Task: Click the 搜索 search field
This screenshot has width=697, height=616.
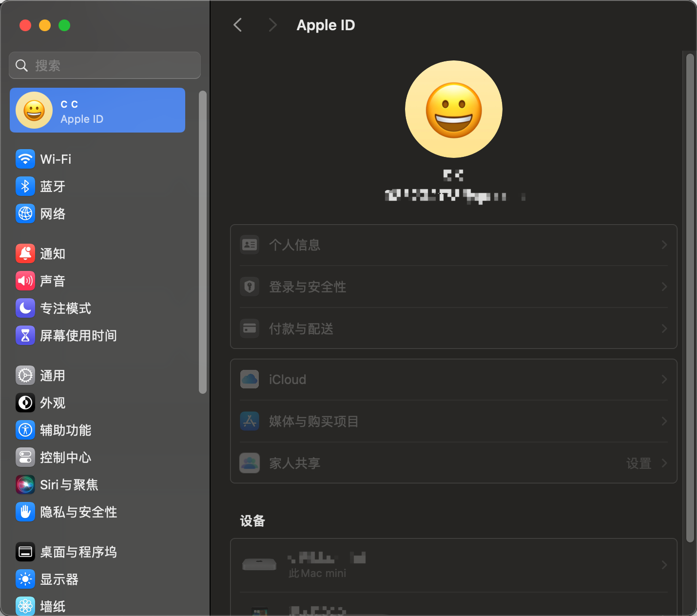Action: tap(105, 65)
